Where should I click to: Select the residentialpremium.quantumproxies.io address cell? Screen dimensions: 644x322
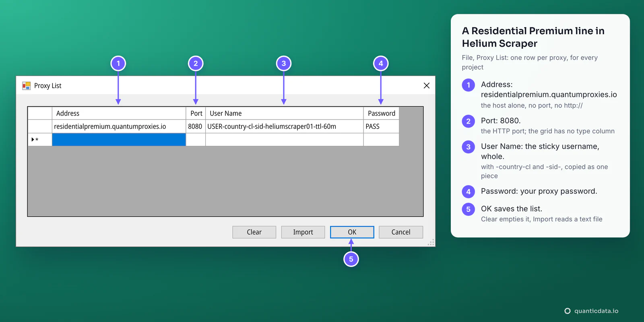119,126
